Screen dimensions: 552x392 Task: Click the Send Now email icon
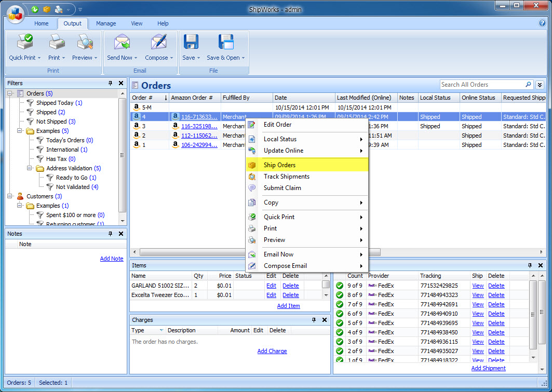(122, 42)
